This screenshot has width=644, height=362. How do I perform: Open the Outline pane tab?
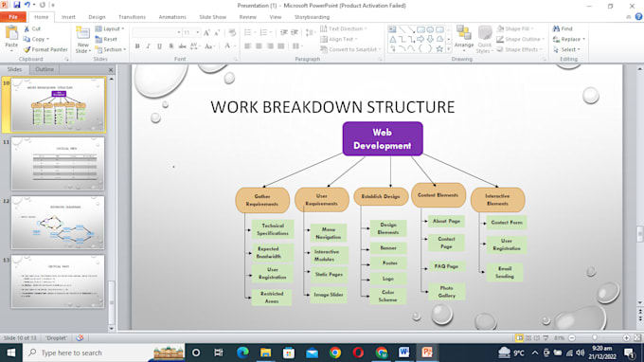click(45, 69)
